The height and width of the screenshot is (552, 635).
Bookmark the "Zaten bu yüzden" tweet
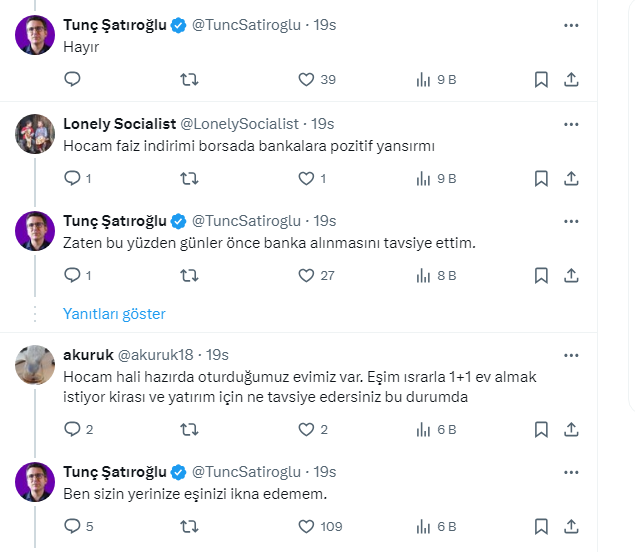coord(541,275)
